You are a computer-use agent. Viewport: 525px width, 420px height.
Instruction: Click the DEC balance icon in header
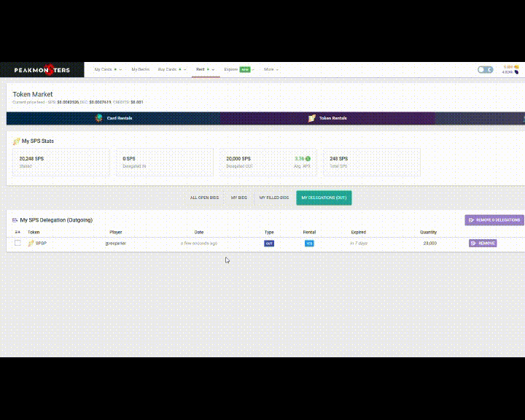point(516,67)
